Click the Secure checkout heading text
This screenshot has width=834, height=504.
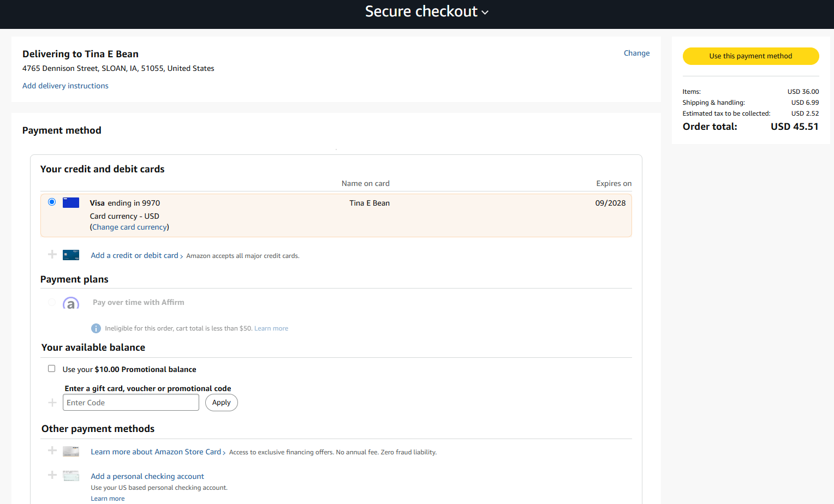[421, 11]
